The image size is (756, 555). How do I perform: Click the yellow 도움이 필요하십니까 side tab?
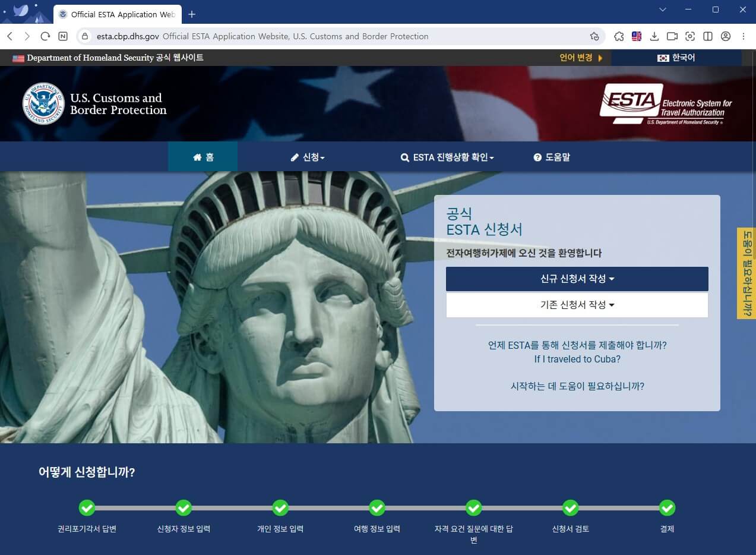click(746, 271)
